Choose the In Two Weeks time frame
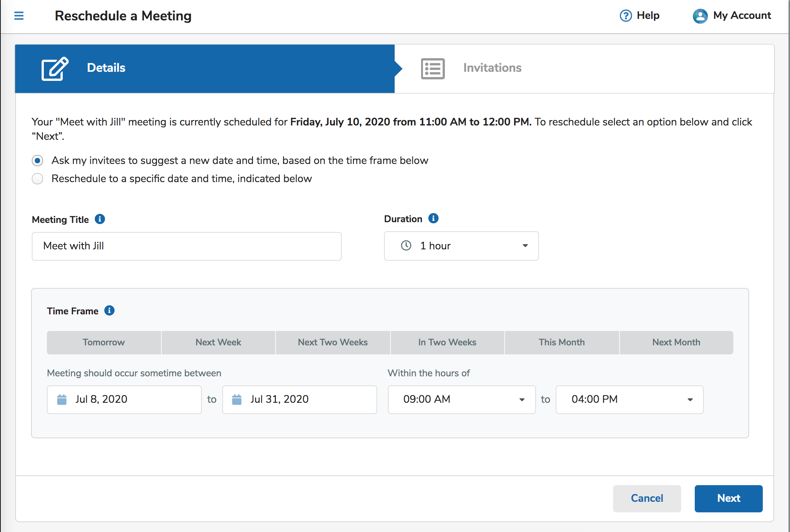The height and width of the screenshot is (532, 790). click(x=448, y=342)
